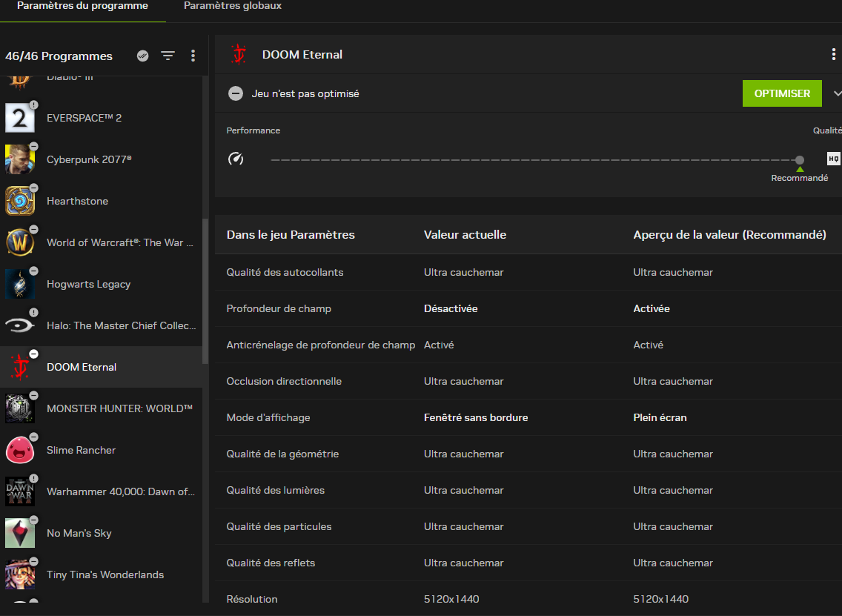Image resolution: width=842 pixels, height=616 pixels.
Task: Open three-dot menu in DOOM Eternal header
Action: 834,55
